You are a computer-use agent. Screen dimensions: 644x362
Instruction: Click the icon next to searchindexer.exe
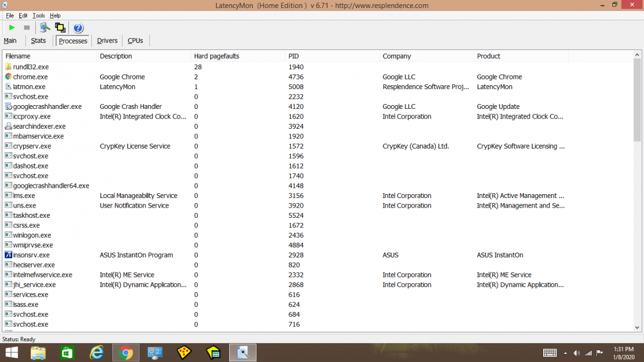click(9, 127)
